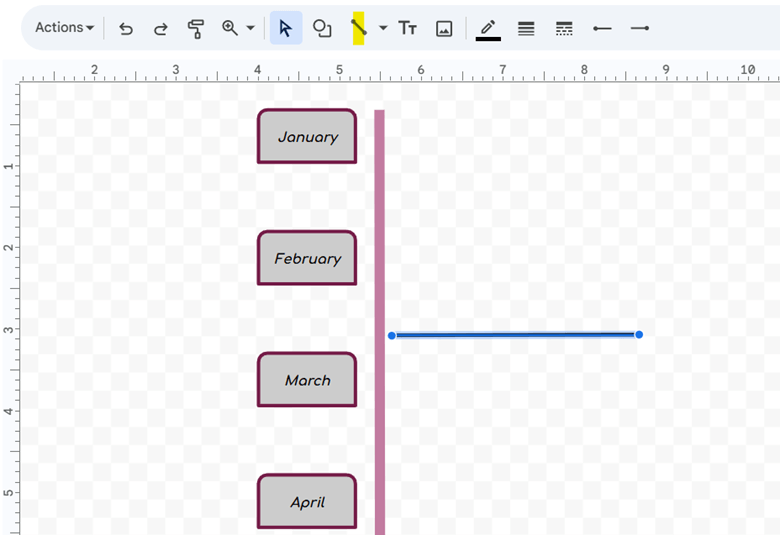780x535 pixels.
Task: Choose the Select arrow tool
Action: [286, 29]
